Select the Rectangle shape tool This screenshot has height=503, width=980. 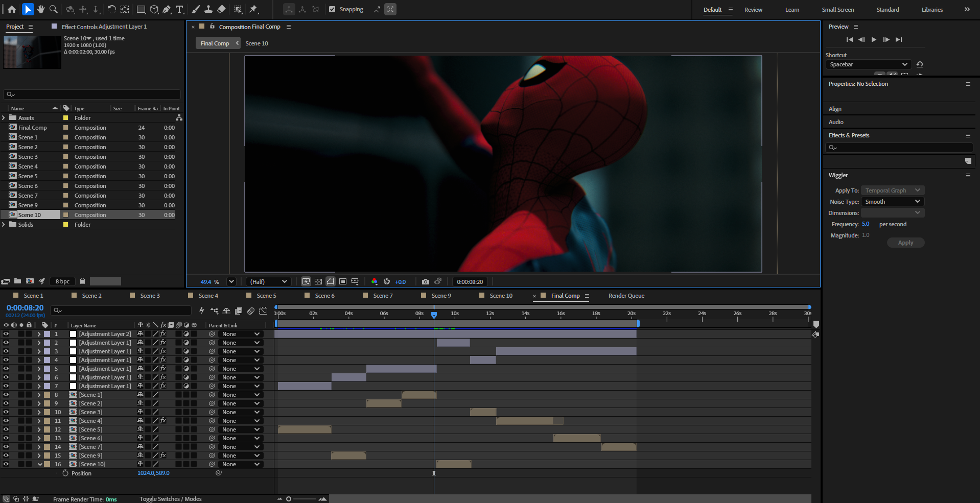[141, 9]
